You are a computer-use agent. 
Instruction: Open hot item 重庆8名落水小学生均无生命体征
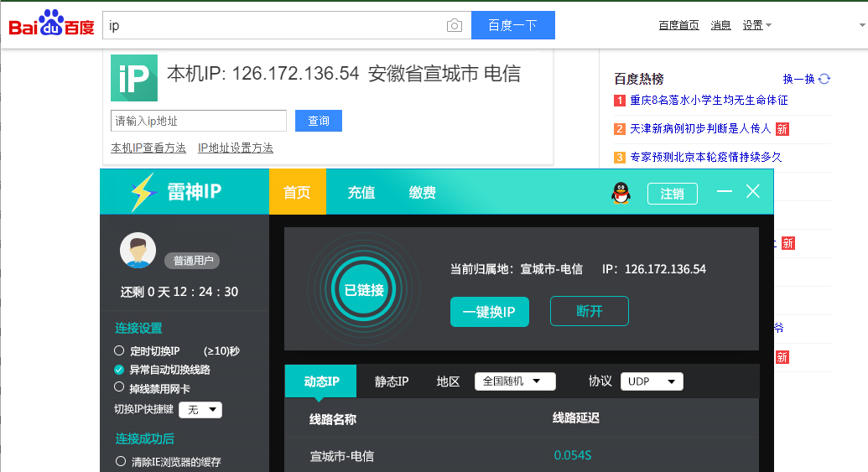pos(709,100)
